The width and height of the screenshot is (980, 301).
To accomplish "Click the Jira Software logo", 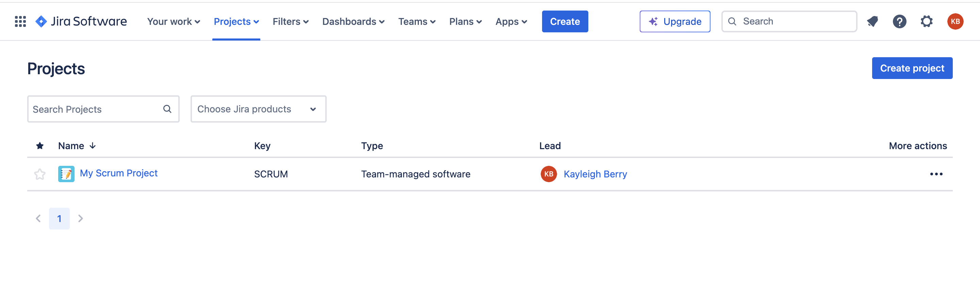I will tap(81, 22).
